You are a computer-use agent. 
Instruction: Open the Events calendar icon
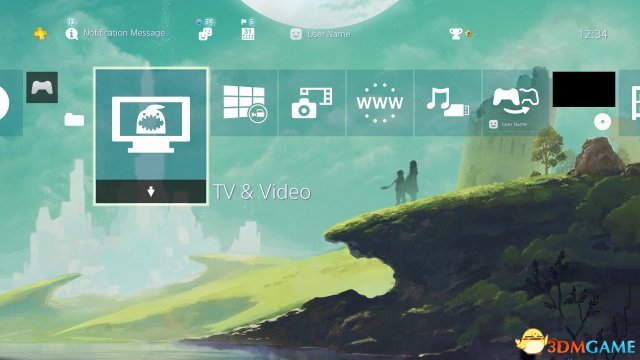(x=248, y=34)
